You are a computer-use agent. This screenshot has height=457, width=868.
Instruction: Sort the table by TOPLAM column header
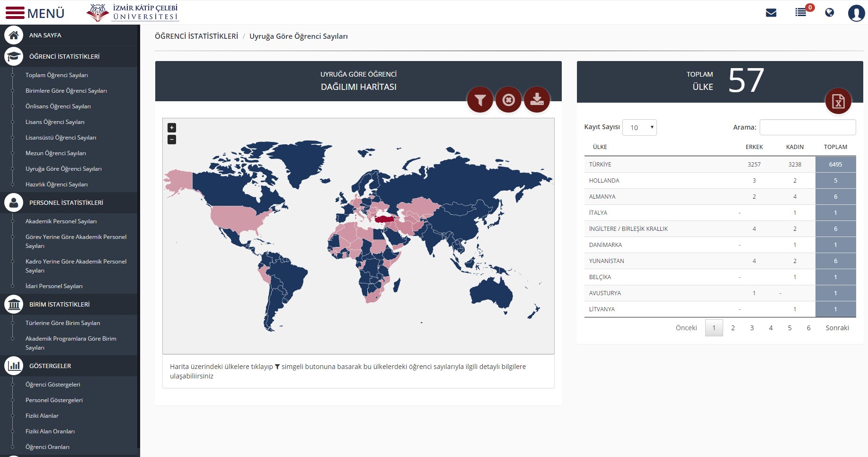click(x=835, y=147)
